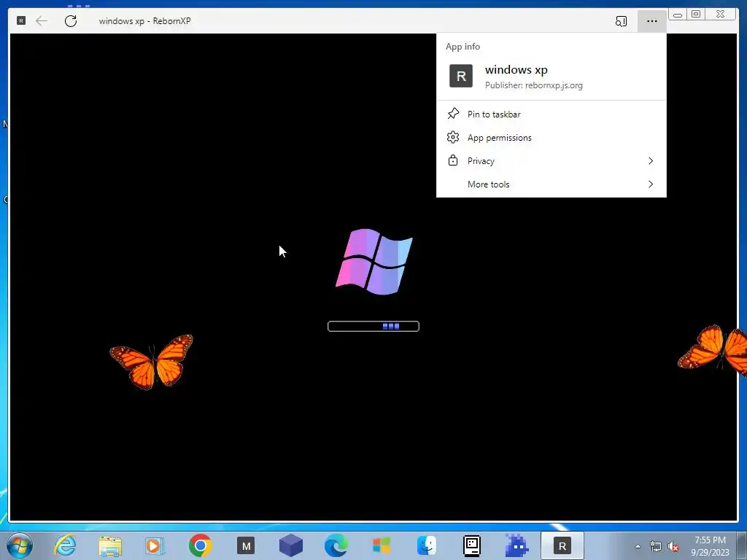Select the active RebornXP taskbar button
Viewport: 747px width, 560px height.
pyautogui.click(x=562, y=545)
